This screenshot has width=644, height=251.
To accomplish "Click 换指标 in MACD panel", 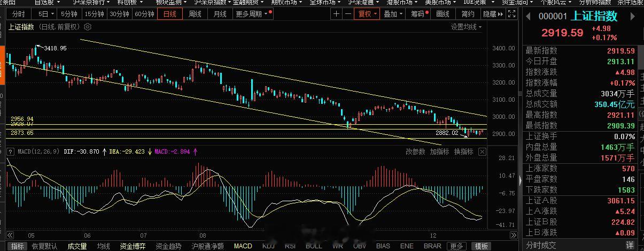I will 463,151.
